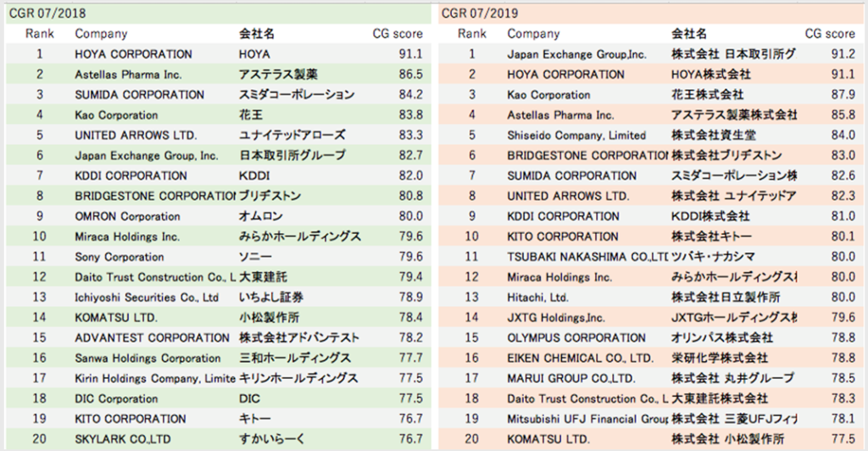Select Sanwa Holdings Corporation
Screen dimensions: 868x451
point(147,358)
